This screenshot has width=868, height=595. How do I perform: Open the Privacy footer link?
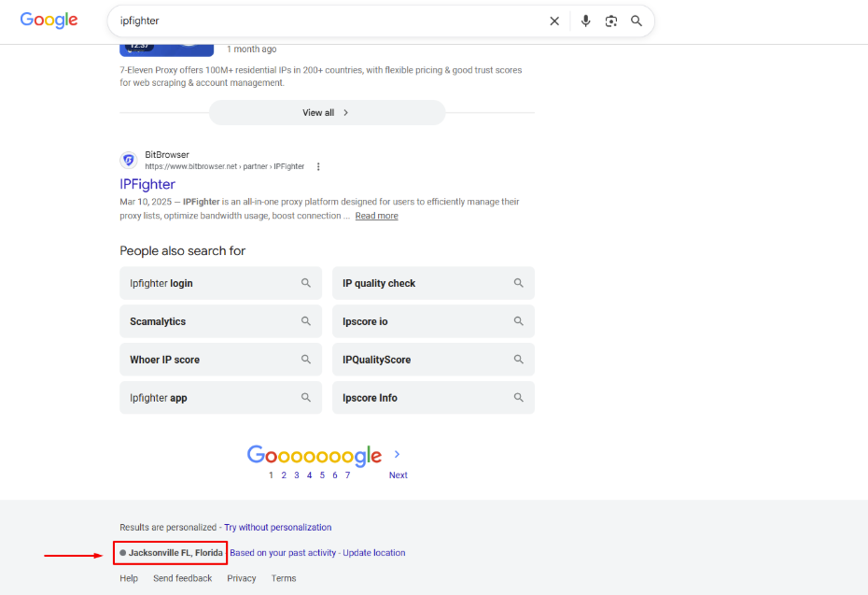tap(242, 578)
